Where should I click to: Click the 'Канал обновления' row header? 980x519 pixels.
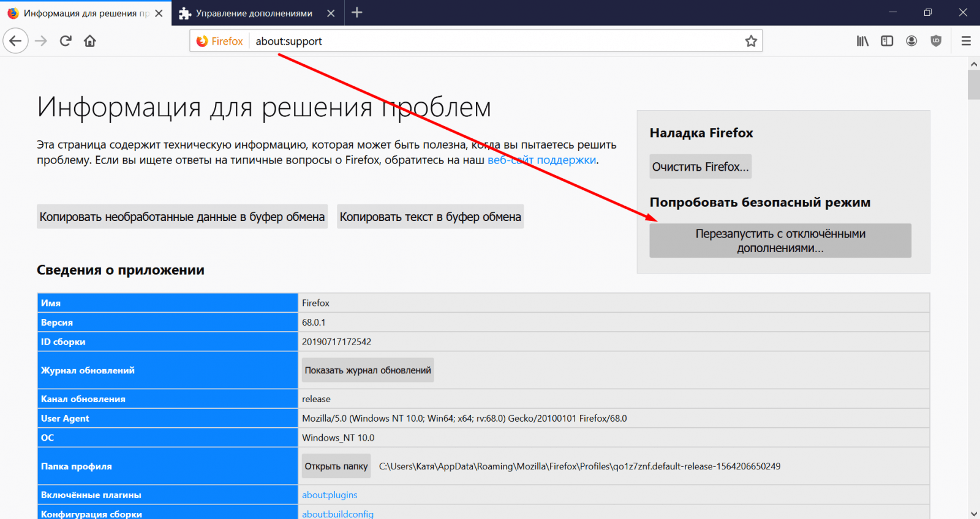click(x=168, y=399)
